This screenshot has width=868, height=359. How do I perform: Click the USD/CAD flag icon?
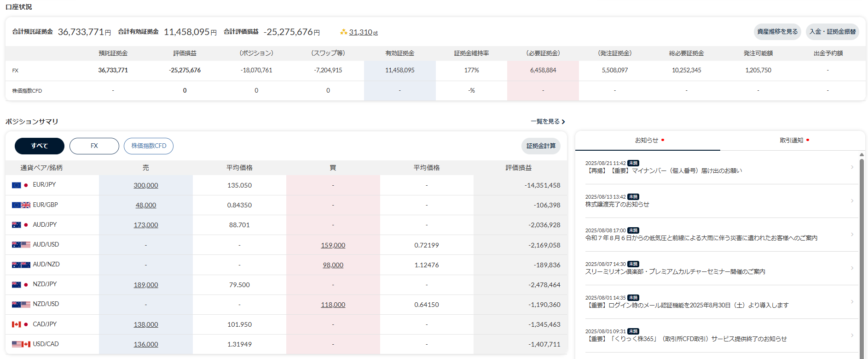(x=21, y=344)
